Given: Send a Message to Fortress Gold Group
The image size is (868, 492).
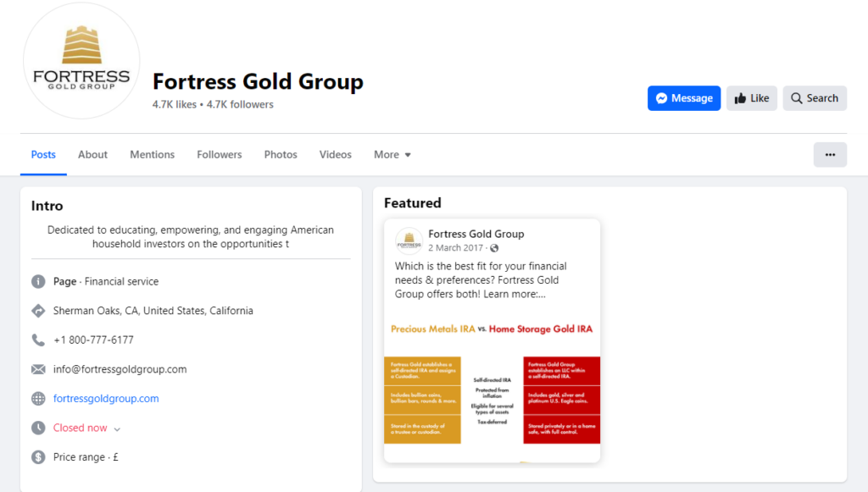Looking at the screenshot, I should 684,98.
